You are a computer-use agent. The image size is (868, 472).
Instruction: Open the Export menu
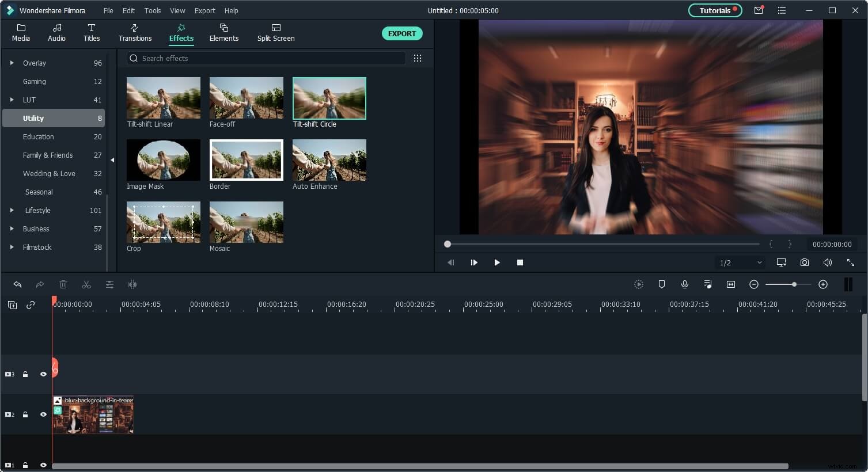204,10
